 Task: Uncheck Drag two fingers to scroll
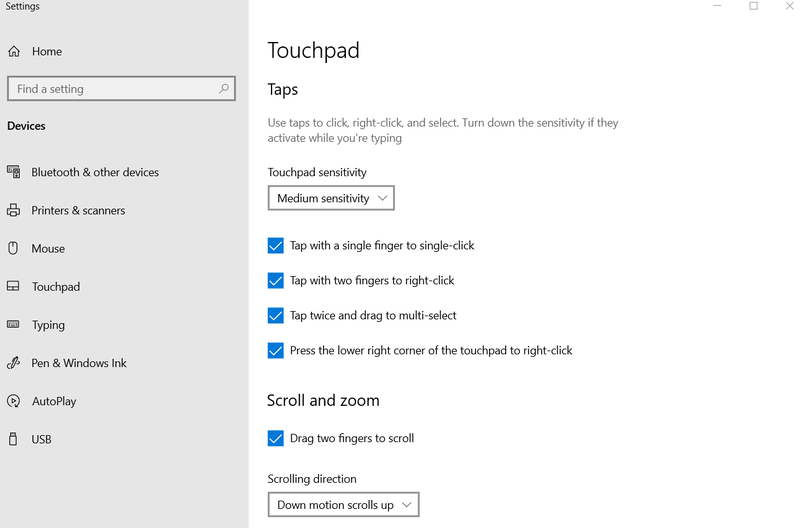[276, 438]
